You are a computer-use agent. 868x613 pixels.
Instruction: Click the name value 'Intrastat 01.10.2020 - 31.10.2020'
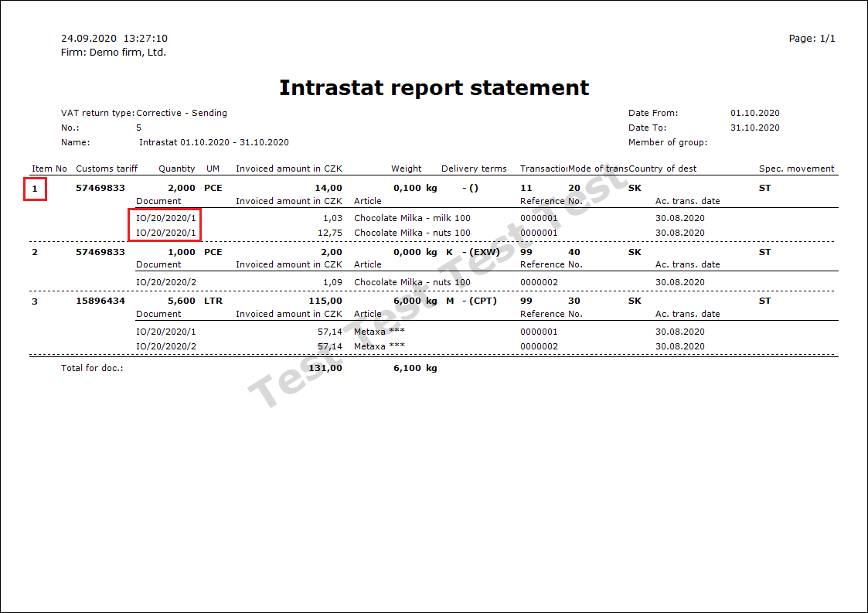click(213, 142)
